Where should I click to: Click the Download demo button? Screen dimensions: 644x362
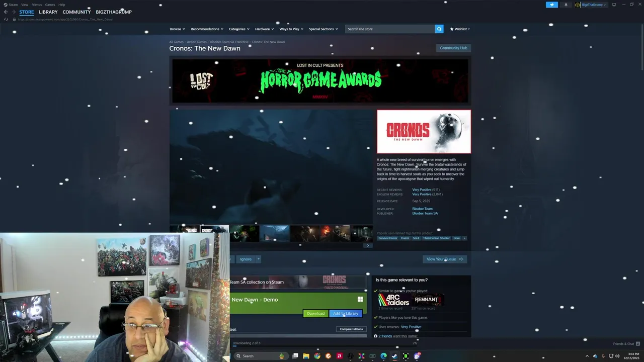(x=315, y=313)
